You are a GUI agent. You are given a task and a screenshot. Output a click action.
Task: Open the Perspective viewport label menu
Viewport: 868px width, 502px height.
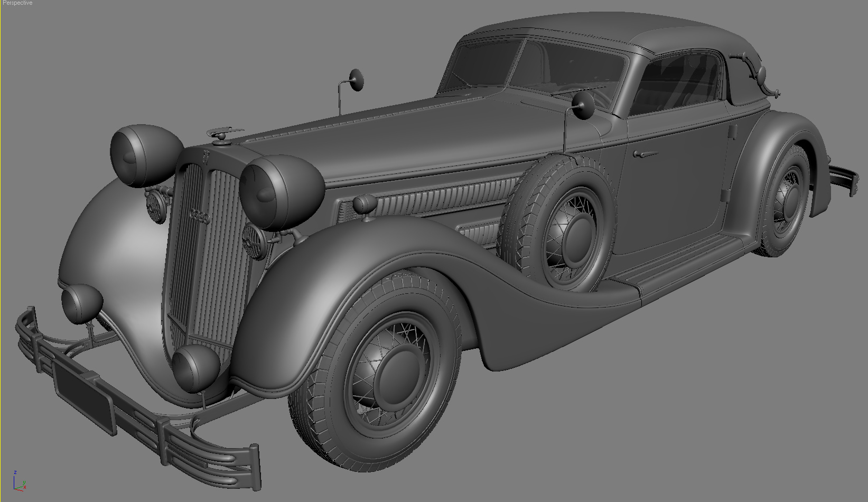(x=16, y=3)
